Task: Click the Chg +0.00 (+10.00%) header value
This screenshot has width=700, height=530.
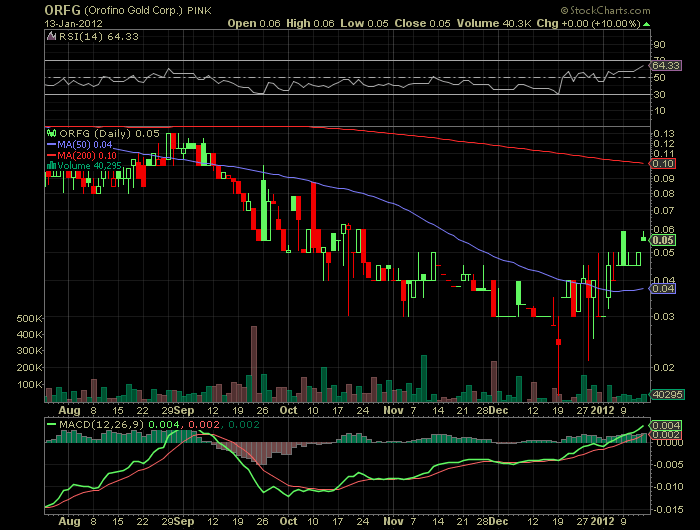Action: coord(589,24)
